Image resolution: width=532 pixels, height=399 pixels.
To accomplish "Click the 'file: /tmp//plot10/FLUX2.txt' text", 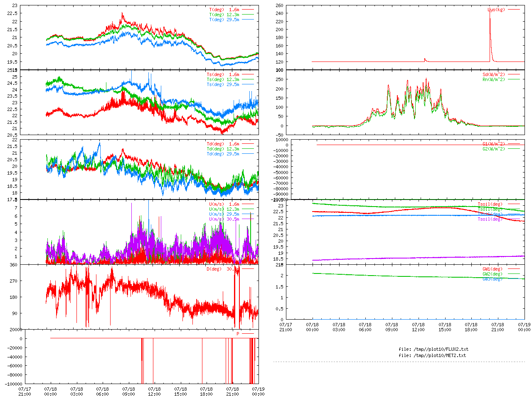I will [x=433, y=349].
